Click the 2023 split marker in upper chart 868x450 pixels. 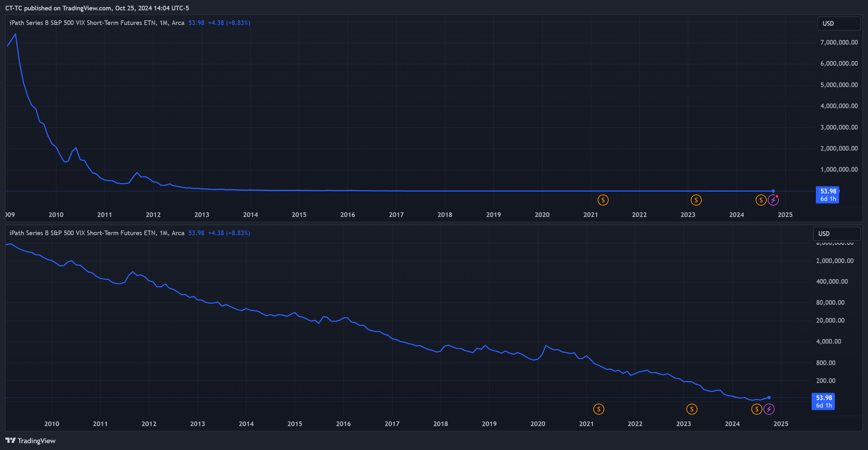coord(696,200)
